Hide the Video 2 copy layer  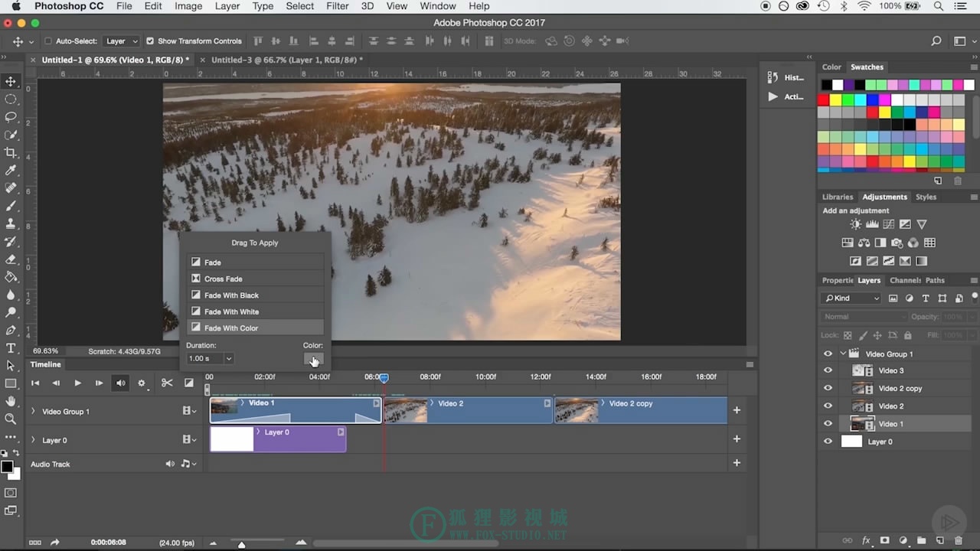pos(828,389)
